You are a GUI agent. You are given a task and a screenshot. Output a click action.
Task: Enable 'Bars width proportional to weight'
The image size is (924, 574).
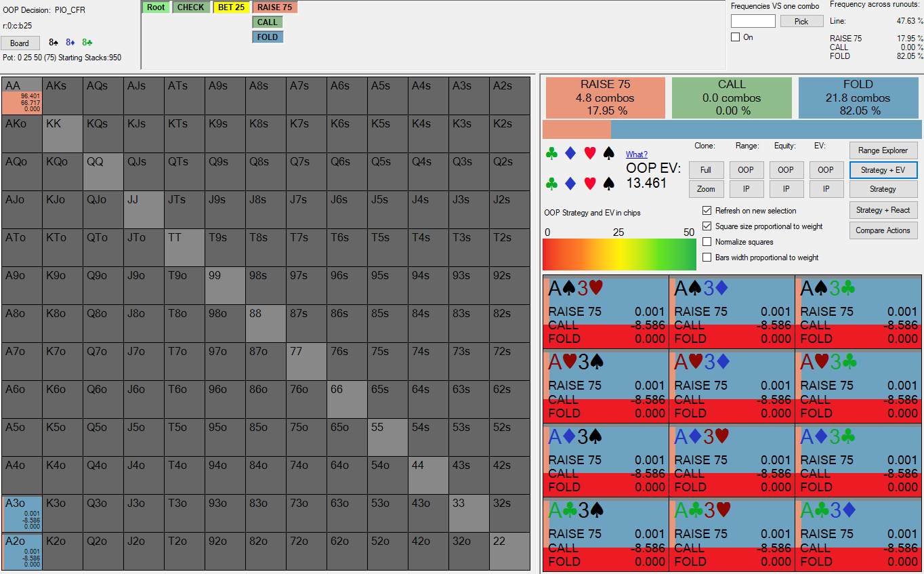tap(707, 258)
